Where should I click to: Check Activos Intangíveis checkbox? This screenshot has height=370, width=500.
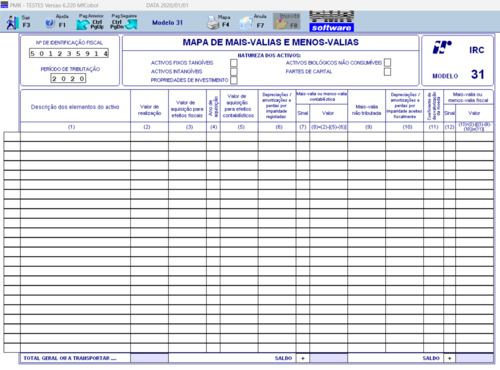(x=234, y=71)
